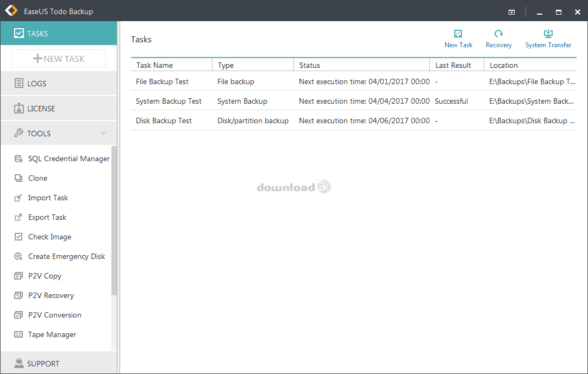Click the dashed New Task button

[x=59, y=59]
